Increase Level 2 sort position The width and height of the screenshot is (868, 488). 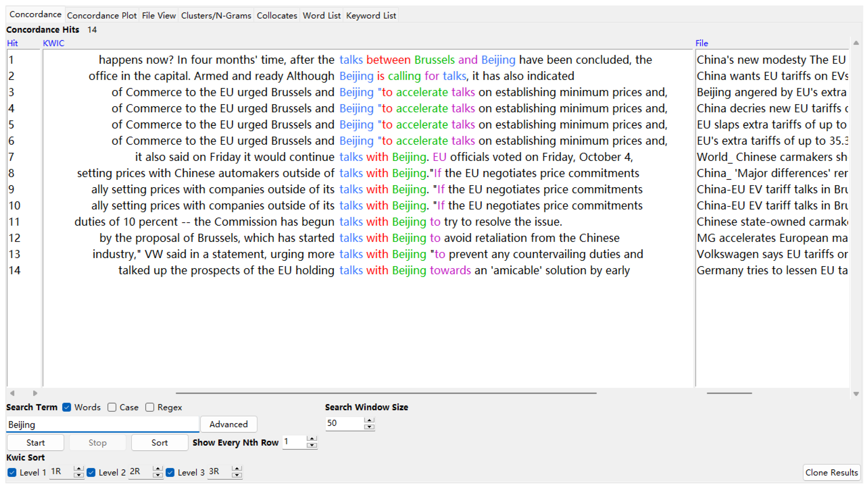click(157, 469)
